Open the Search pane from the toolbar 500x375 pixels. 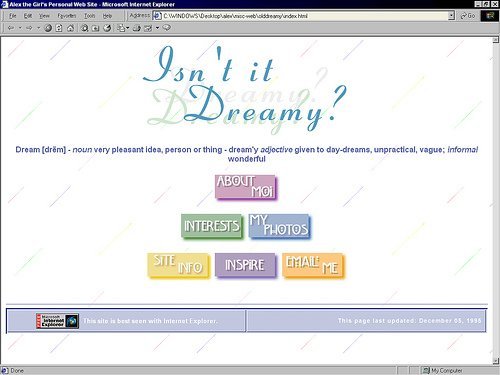pos(84,28)
